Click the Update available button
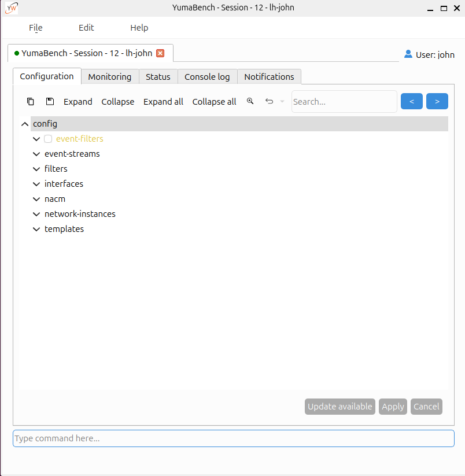 click(340, 407)
